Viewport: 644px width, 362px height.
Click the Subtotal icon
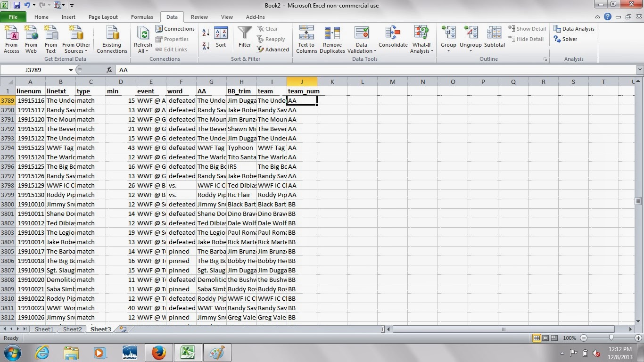[494, 33]
